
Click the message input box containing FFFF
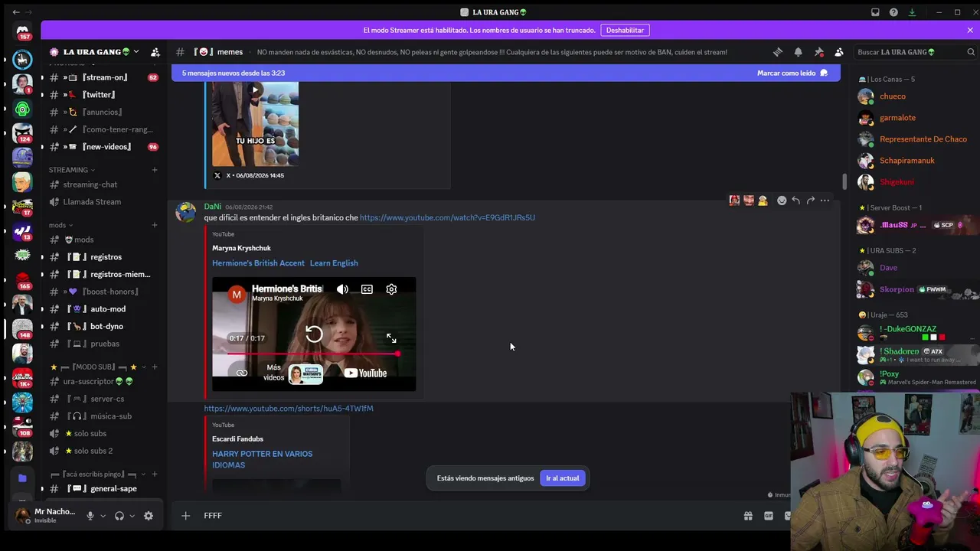[x=467, y=516]
